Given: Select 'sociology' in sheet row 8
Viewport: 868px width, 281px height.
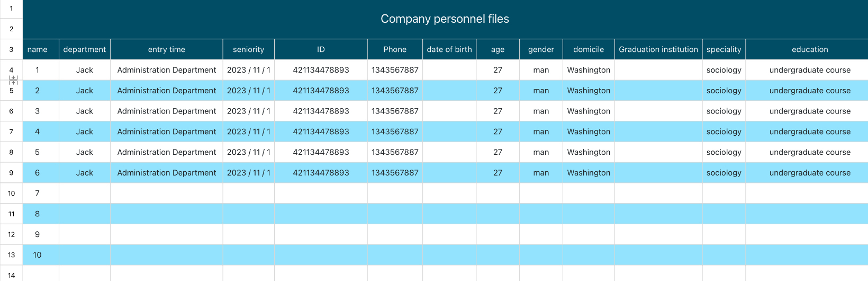Looking at the screenshot, I should pos(724,152).
